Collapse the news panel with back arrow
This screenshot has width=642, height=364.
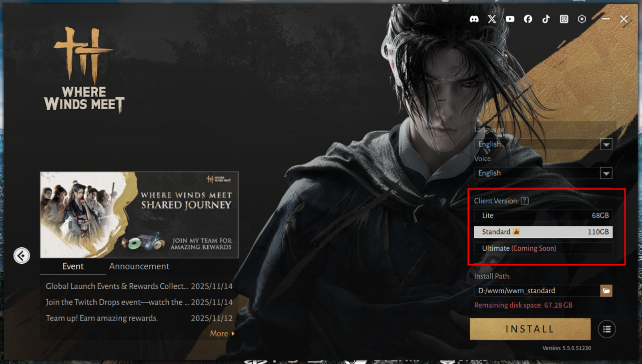[21, 256]
